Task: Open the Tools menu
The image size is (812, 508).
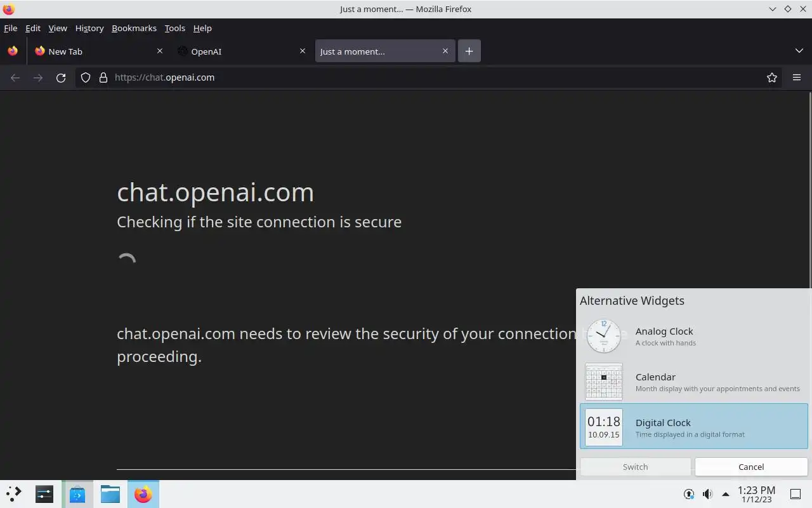Action: 175,28
